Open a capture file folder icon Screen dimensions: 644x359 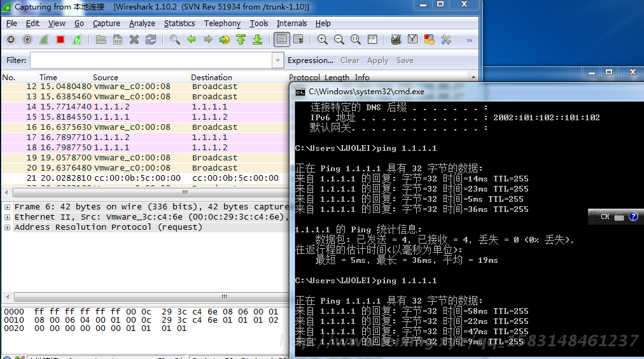[101, 39]
